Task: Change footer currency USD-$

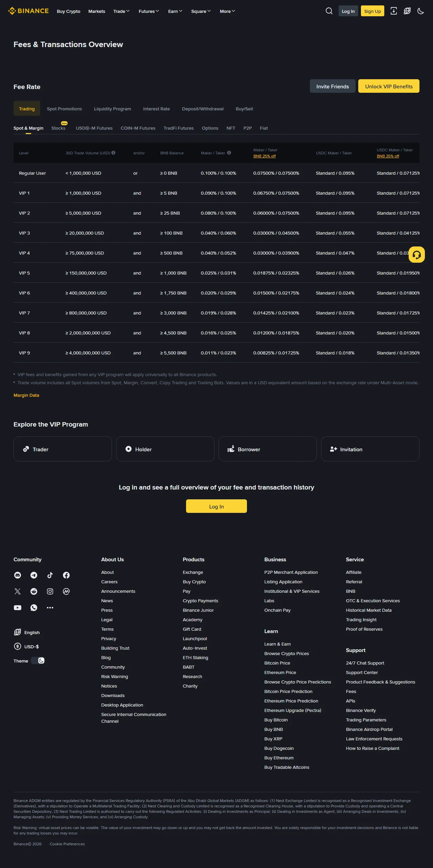Action: click(26, 646)
